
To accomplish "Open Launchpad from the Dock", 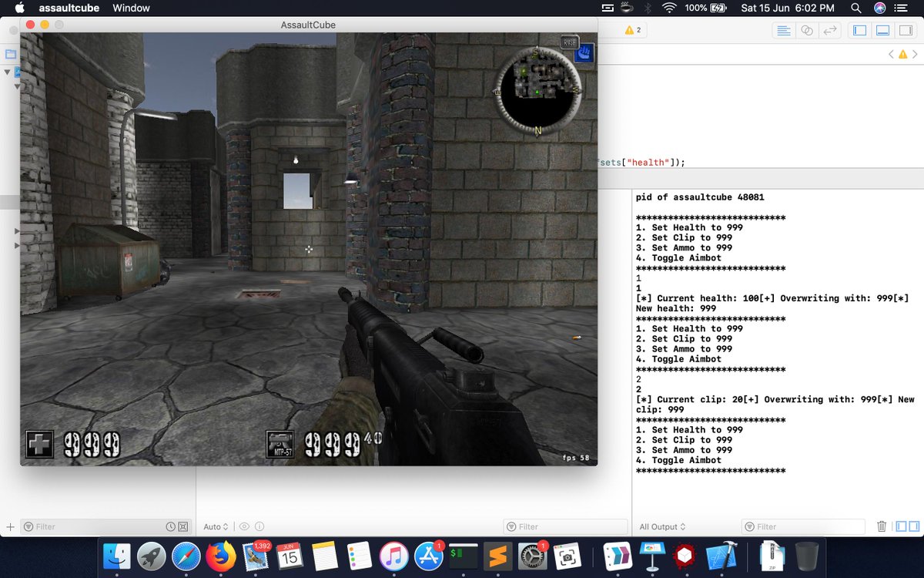I will click(152, 556).
